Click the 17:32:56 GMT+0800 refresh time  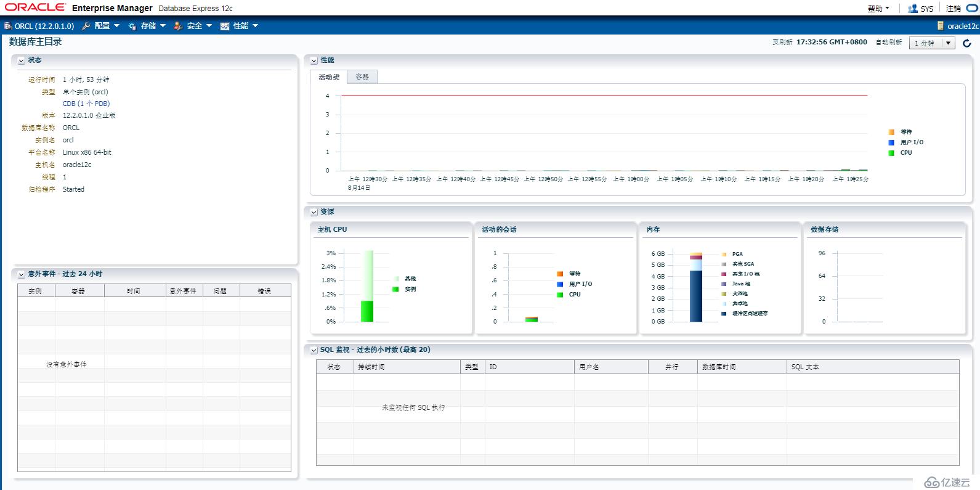[x=832, y=42]
